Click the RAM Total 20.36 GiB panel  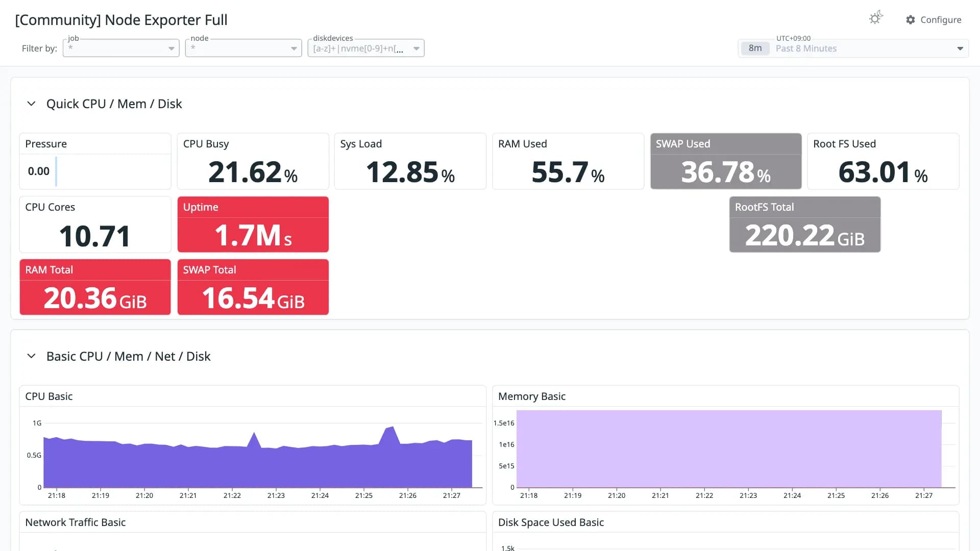coord(95,287)
